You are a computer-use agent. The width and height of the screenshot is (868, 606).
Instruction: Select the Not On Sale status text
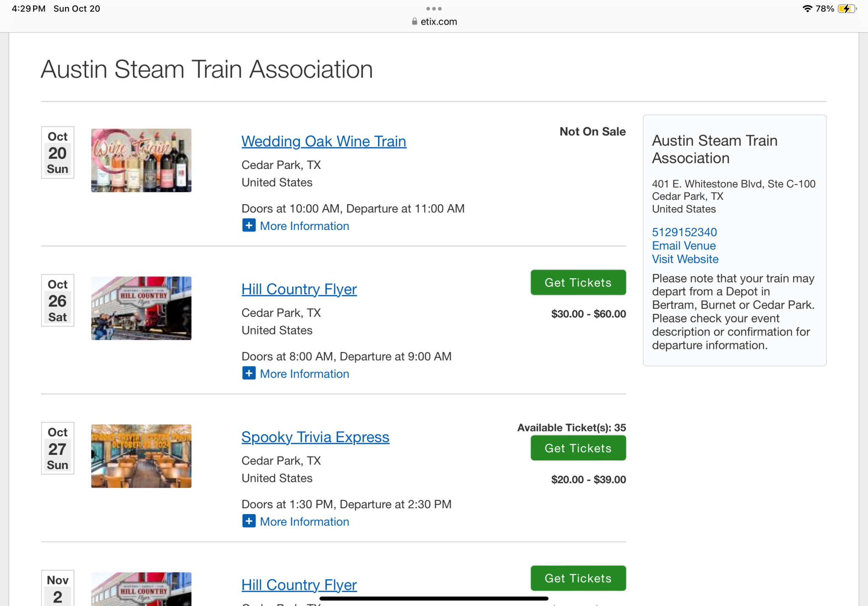coord(593,131)
